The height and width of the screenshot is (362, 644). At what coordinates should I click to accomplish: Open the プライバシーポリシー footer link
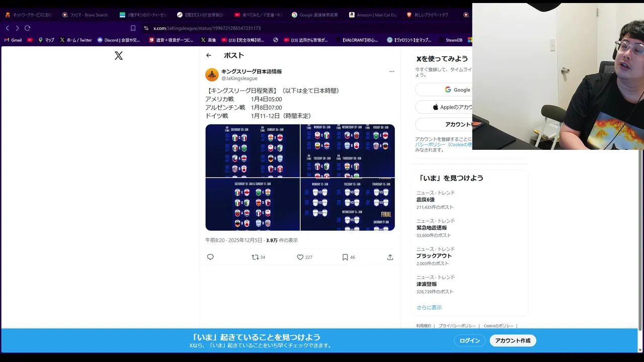click(457, 326)
